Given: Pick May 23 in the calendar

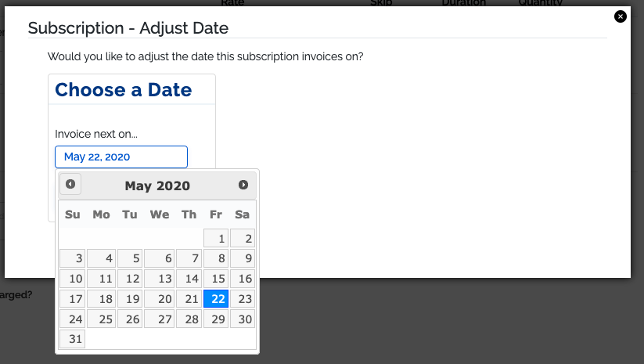Looking at the screenshot, I should tap(243, 299).
